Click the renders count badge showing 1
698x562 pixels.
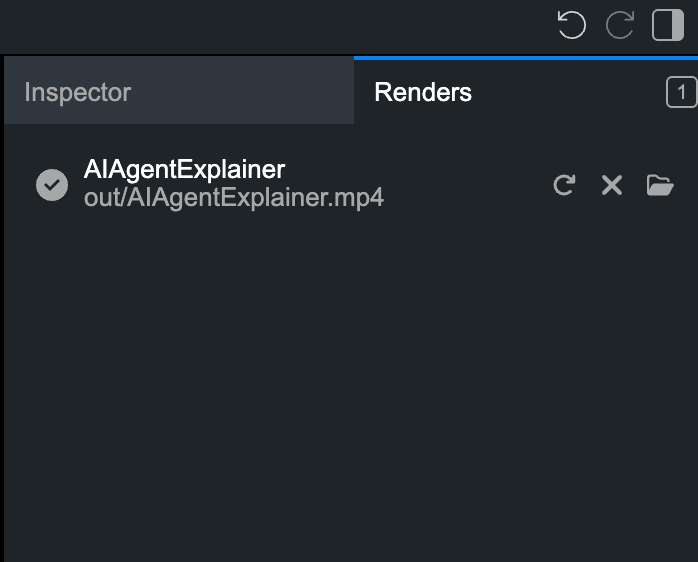[682, 92]
